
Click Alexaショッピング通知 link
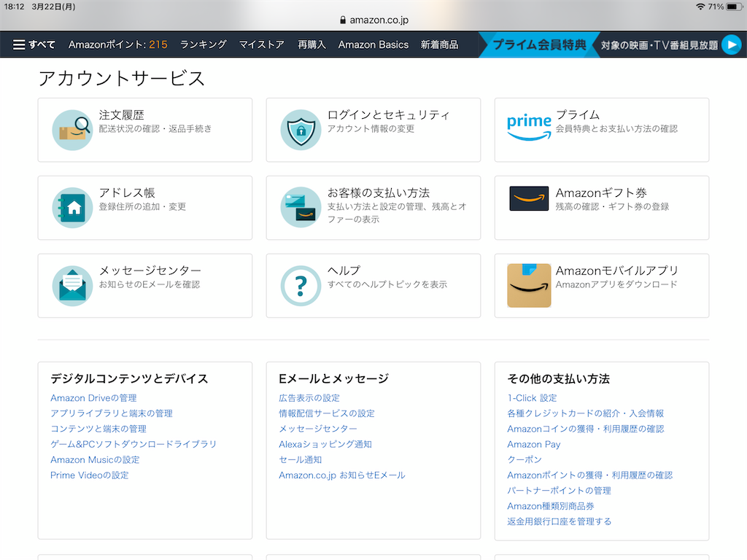[x=325, y=444]
